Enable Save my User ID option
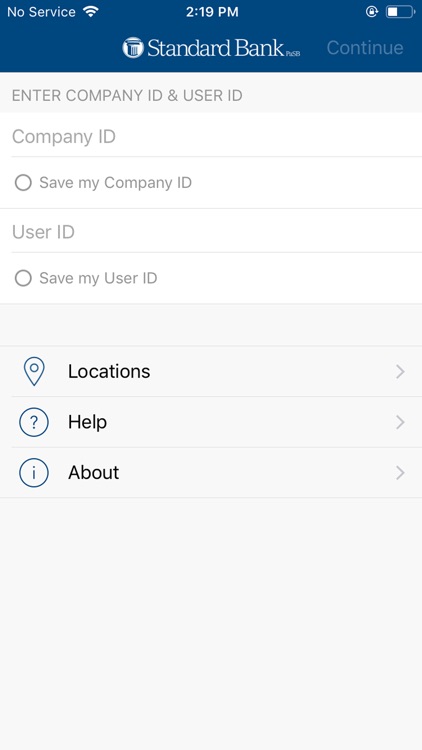422x750 pixels. click(23, 278)
